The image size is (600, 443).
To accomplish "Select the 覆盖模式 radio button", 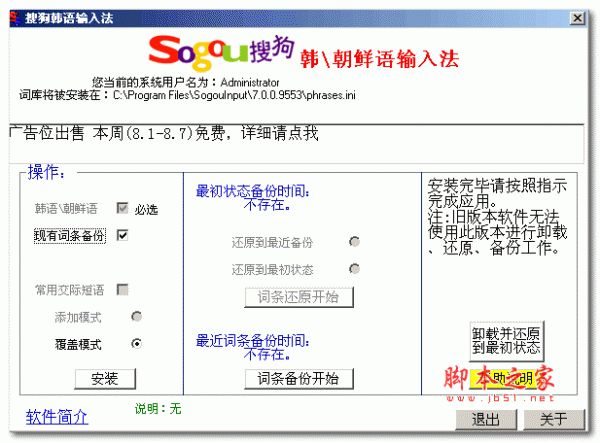I will (136, 344).
